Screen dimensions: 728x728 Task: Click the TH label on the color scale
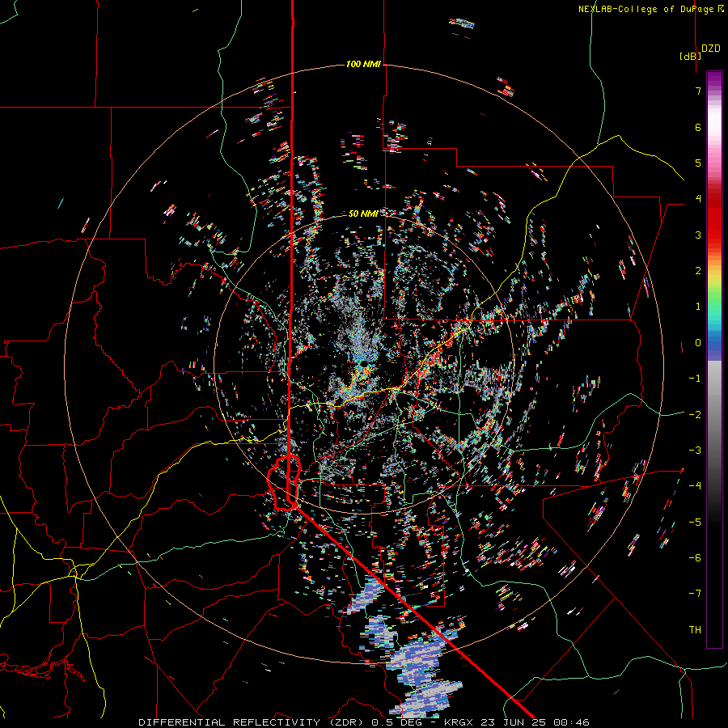coord(695,630)
